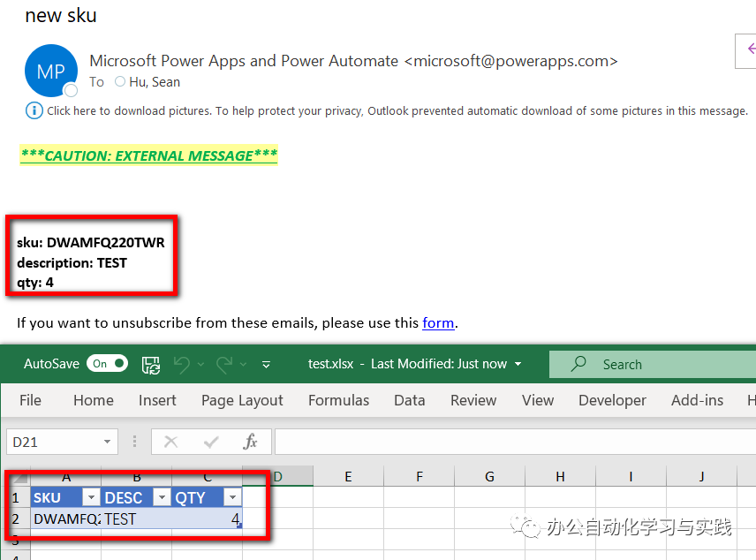Screen dimensions: 756x560
Task: Select column J header
Action: pyautogui.click(x=701, y=477)
